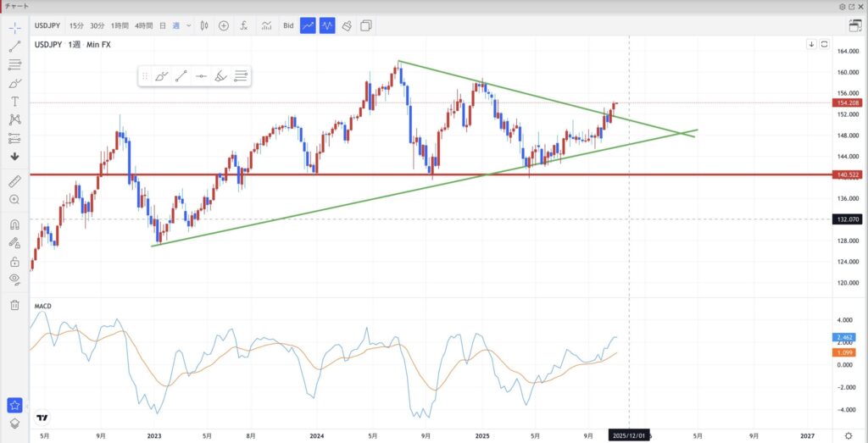
Task: Click the ruler measure tool
Action: tap(14, 181)
